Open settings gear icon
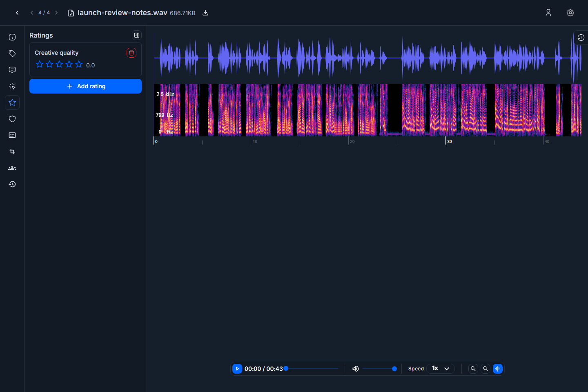This screenshot has height=392, width=588. [570, 13]
